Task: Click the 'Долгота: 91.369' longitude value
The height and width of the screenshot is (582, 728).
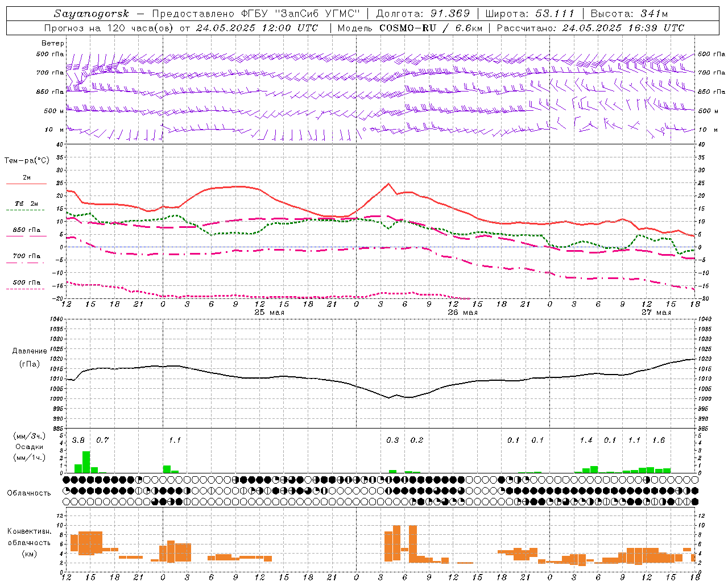Action: pyautogui.click(x=423, y=14)
